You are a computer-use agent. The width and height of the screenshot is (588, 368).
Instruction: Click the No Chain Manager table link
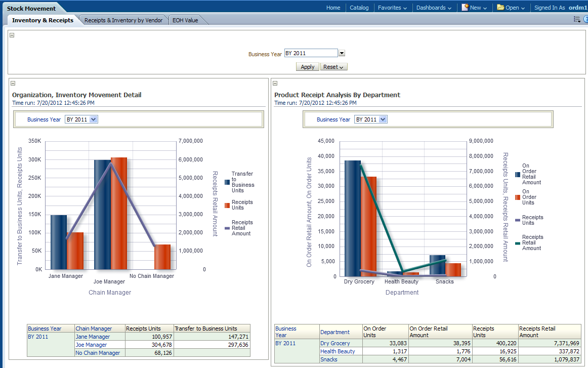(98, 353)
